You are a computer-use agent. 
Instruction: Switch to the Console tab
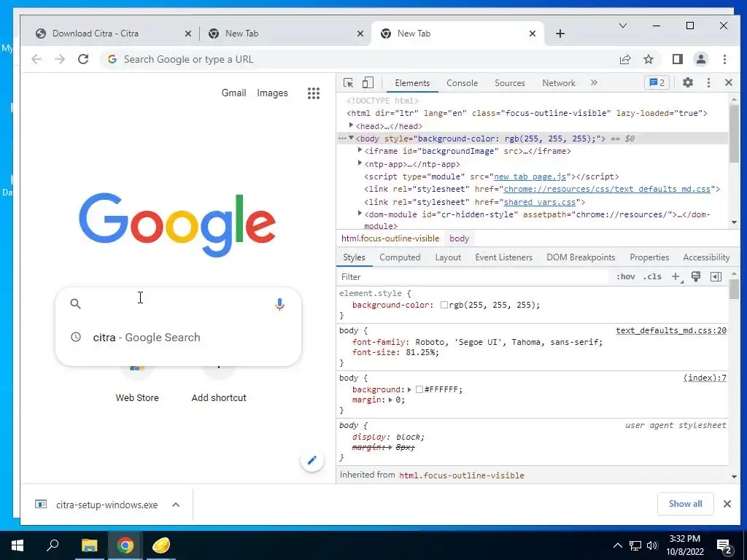[462, 83]
